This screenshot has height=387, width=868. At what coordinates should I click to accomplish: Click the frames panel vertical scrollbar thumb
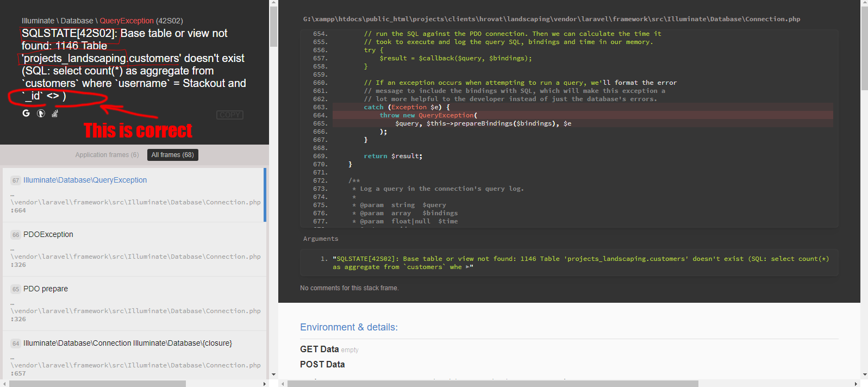point(273,27)
